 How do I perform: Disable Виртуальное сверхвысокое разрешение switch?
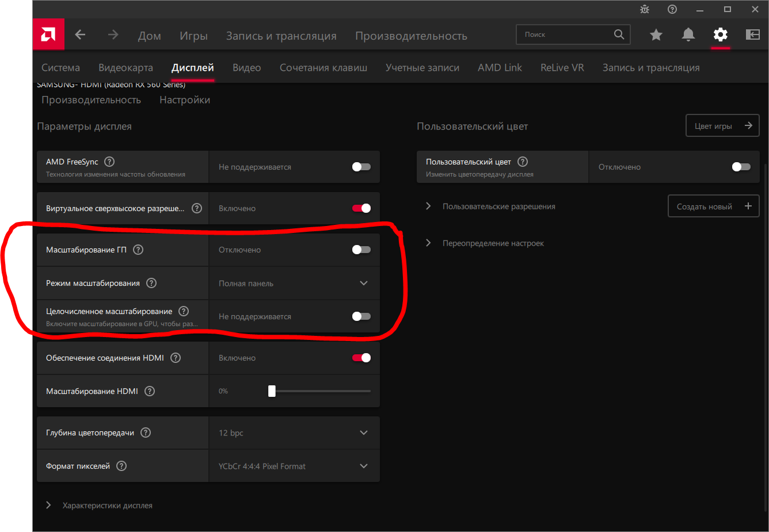pos(361,208)
